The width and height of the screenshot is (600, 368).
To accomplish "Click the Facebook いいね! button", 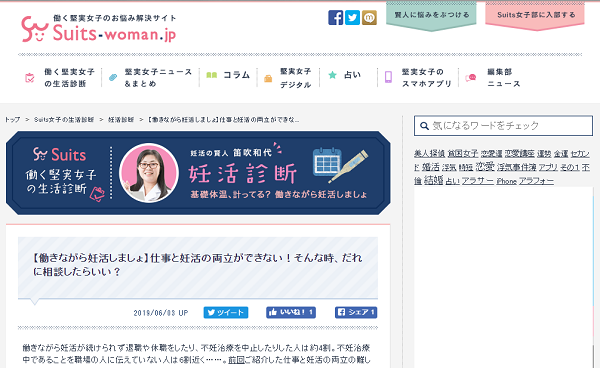I will coord(291,313).
